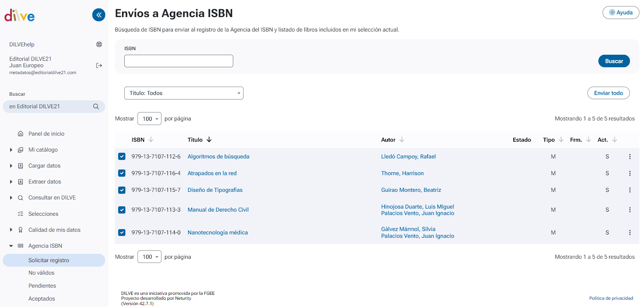Uncheck the row for ISBN 979-13-7107-114-0

pyautogui.click(x=122, y=233)
